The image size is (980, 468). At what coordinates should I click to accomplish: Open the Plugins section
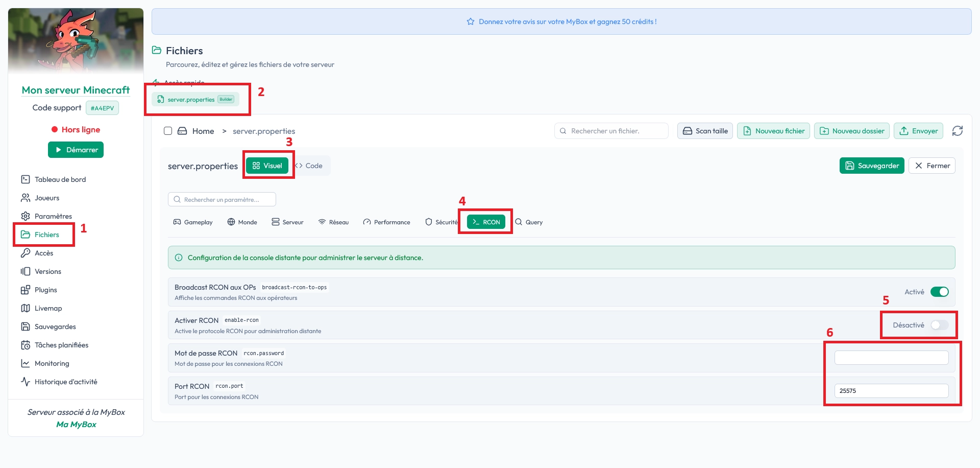point(45,290)
